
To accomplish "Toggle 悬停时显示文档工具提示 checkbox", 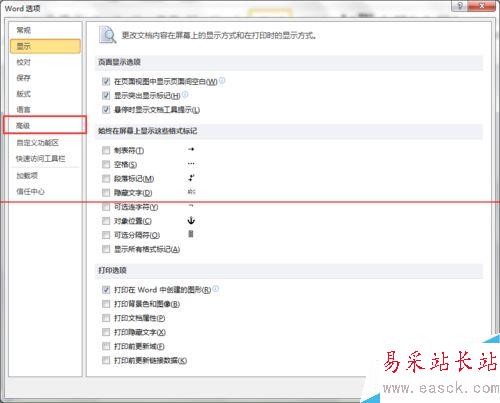I will (106, 110).
